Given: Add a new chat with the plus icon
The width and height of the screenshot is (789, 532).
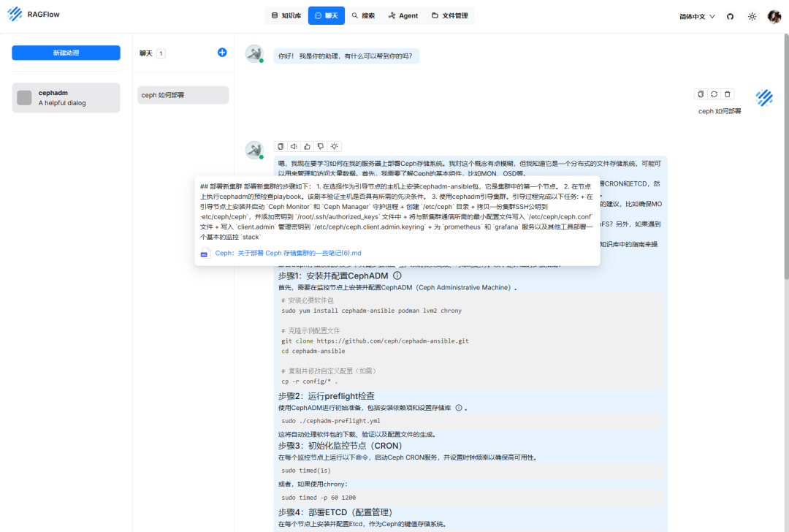Looking at the screenshot, I should (x=222, y=53).
